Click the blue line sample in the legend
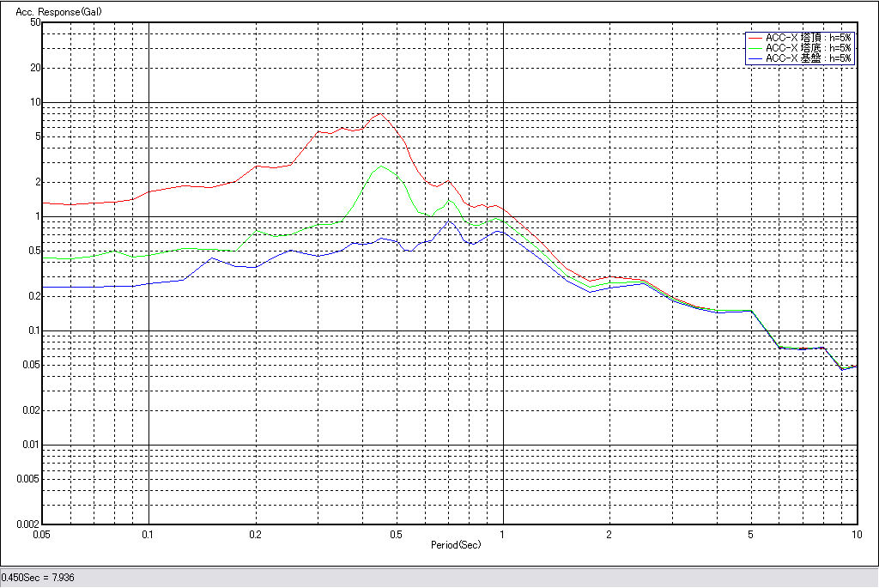 (x=755, y=58)
